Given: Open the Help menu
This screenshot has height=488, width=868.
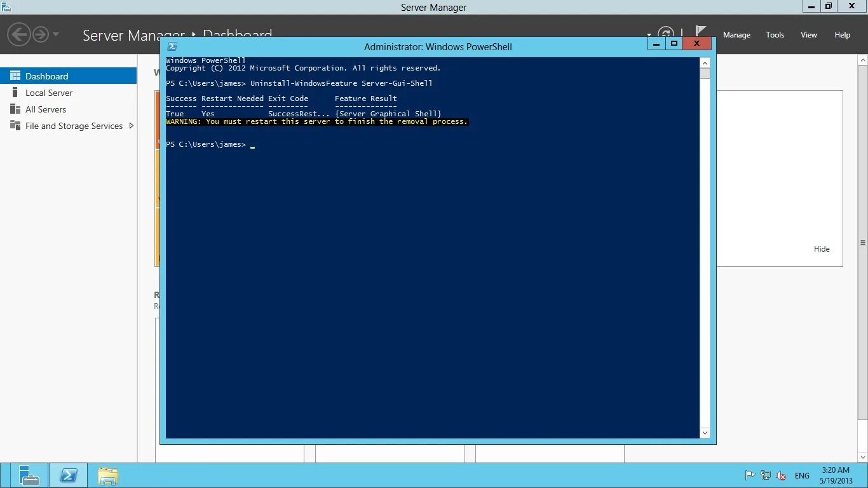Looking at the screenshot, I should click(842, 35).
